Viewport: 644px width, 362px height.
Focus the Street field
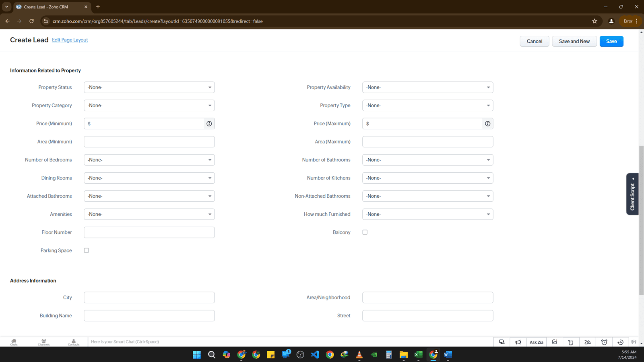tap(428, 316)
